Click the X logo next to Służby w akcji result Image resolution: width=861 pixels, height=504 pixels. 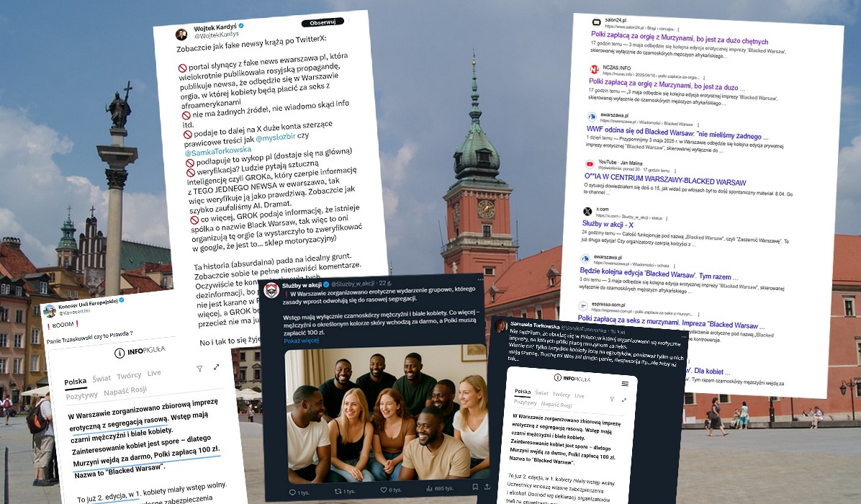pos(587,211)
